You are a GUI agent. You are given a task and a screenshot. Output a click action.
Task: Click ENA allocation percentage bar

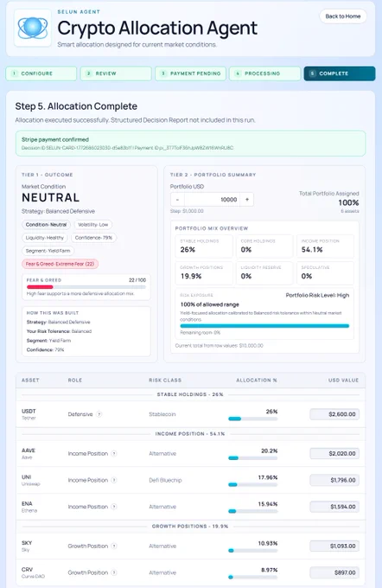tap(253, 512)
